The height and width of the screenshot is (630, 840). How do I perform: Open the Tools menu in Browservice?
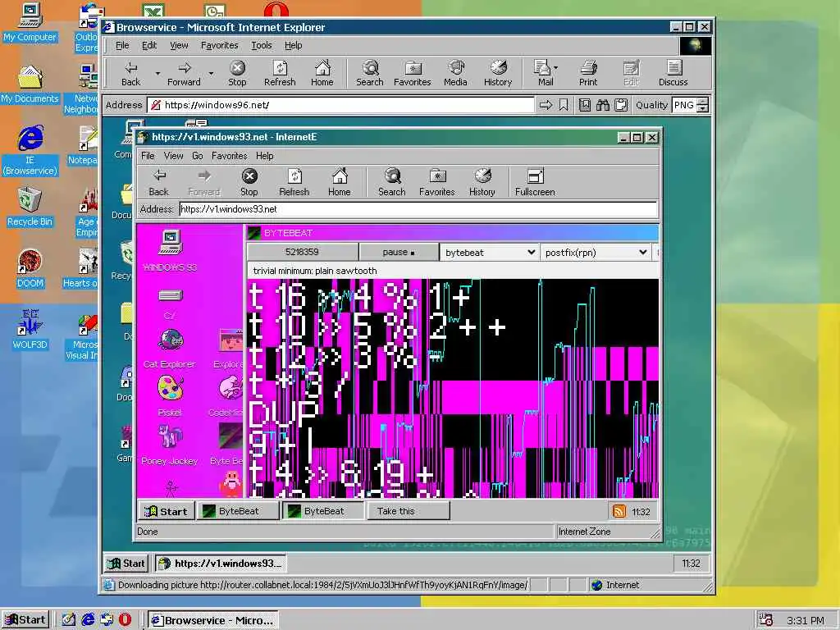[x=262, y=46]
